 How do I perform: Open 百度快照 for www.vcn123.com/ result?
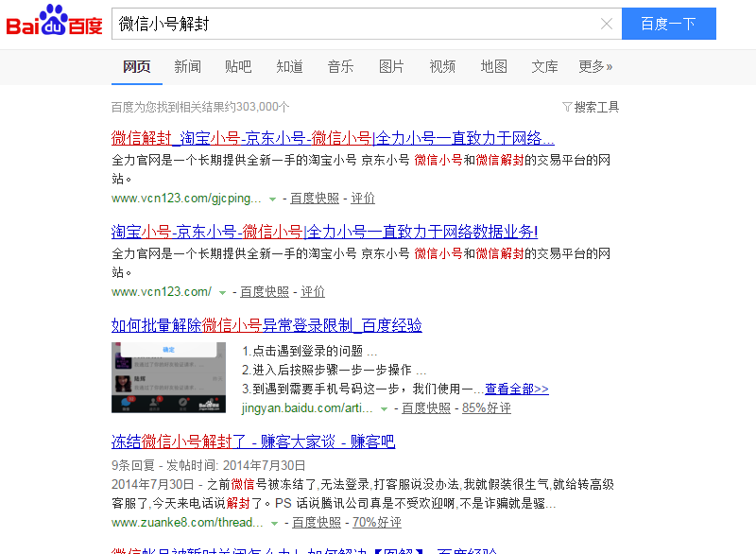point(265,292)
